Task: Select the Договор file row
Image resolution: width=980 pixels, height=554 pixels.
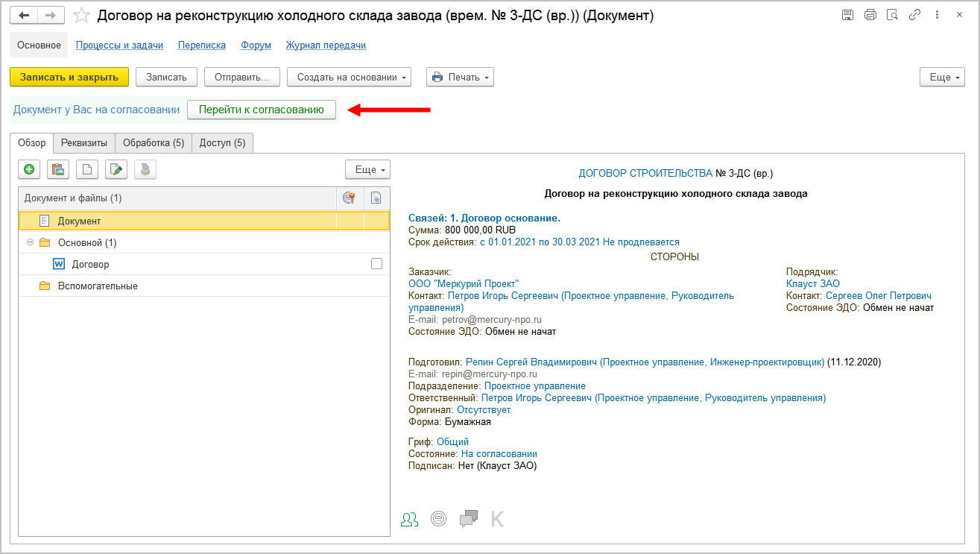Action: [x=203, y=264]
